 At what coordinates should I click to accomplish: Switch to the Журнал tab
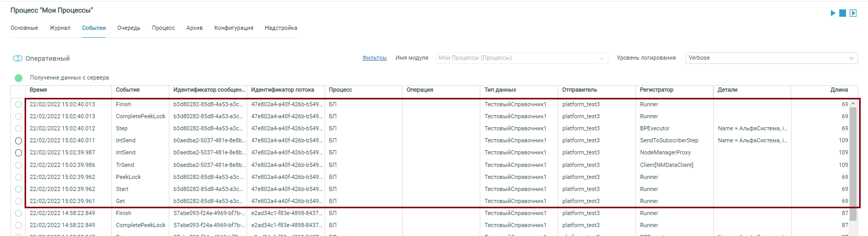[60, 28]
